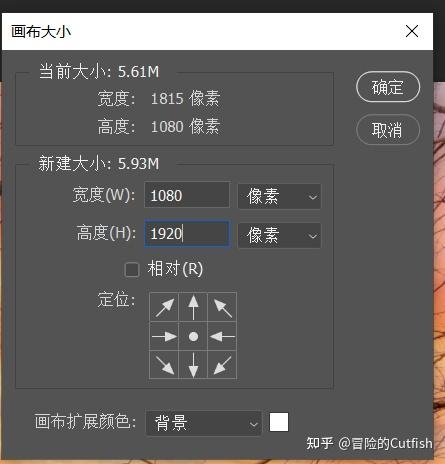445x464 pixels.
Task: Set anchor to bottom-right arrow
Action: [222, 364]
